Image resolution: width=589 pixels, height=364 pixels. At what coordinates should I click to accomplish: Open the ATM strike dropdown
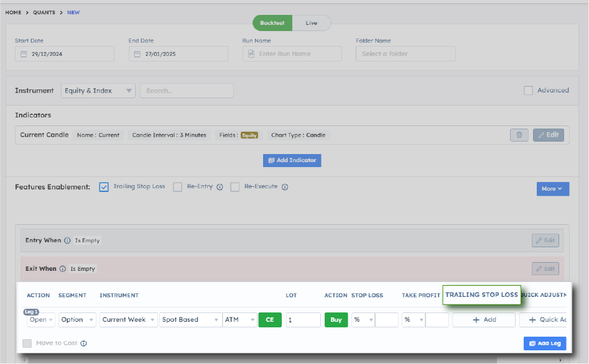pos(239,320)
